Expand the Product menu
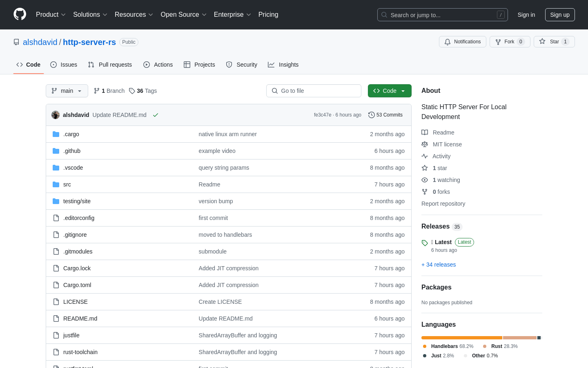This screenshot has width=588, height=368. point(51,14)
